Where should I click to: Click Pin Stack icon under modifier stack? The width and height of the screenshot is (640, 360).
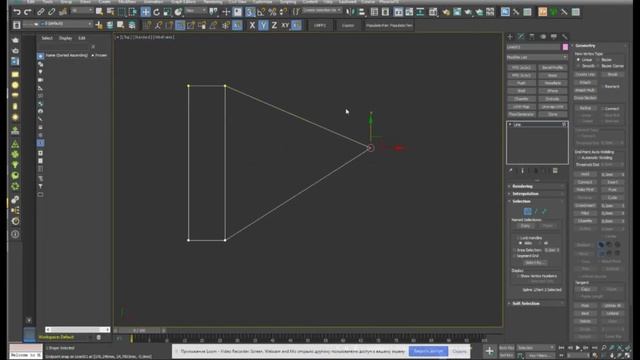[511, 171]
